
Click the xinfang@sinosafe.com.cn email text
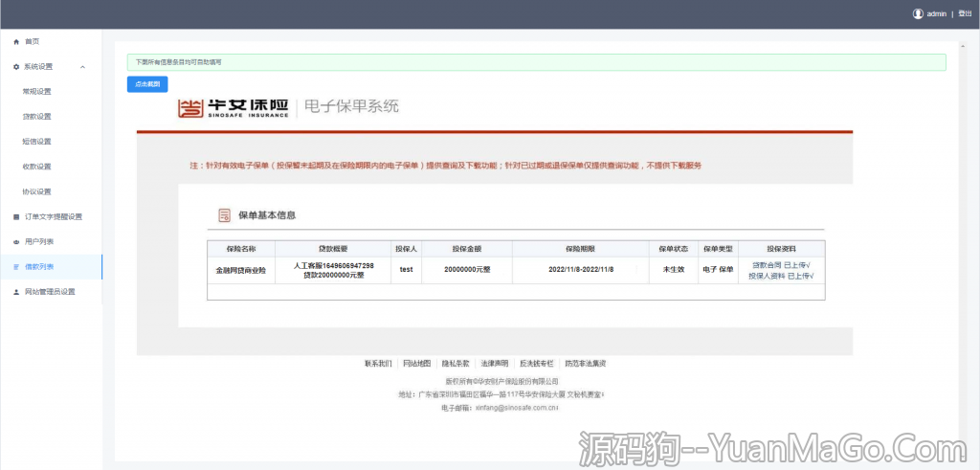click(x=516, y=408)
